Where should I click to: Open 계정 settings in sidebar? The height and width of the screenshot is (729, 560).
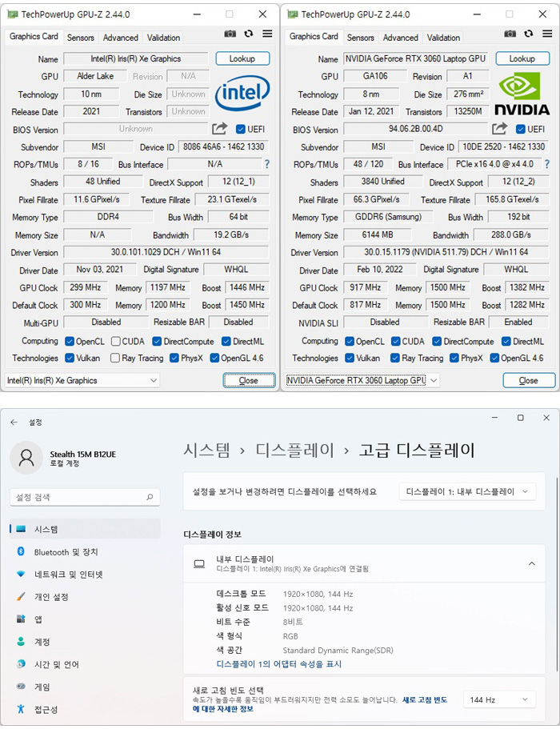coord(85,642)
